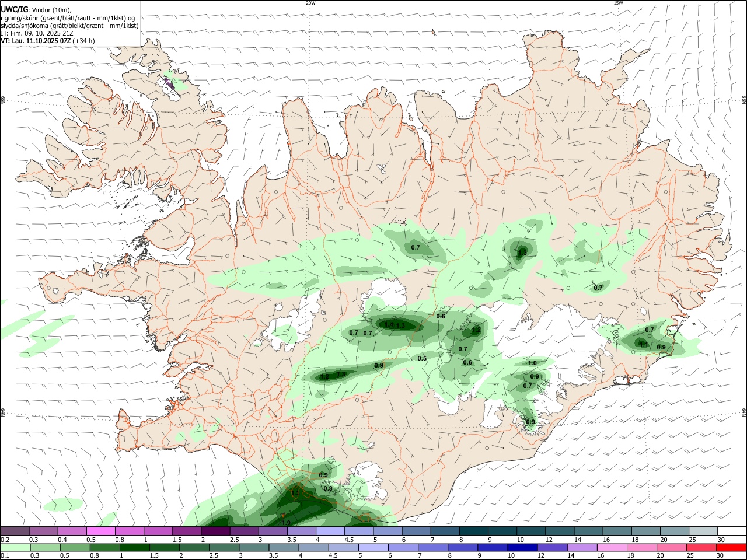747x560 pixels.
Task: Click the 1.9 precipitation value near the south coast
Action: click(x=286, y=523)
